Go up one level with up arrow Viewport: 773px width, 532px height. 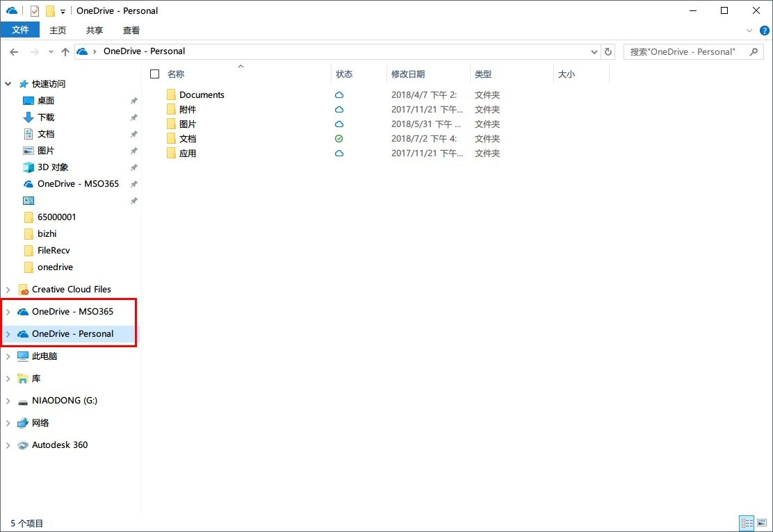(65, 51)
